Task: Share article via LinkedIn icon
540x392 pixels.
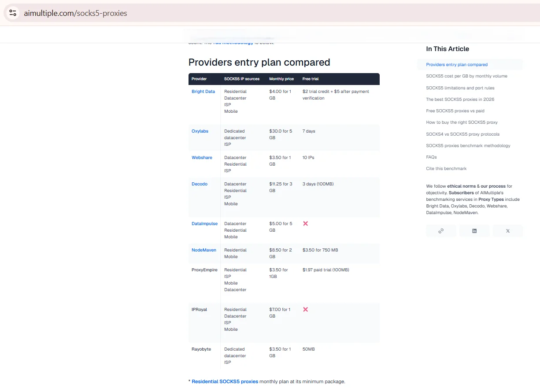Action: [x=474, y=231]
